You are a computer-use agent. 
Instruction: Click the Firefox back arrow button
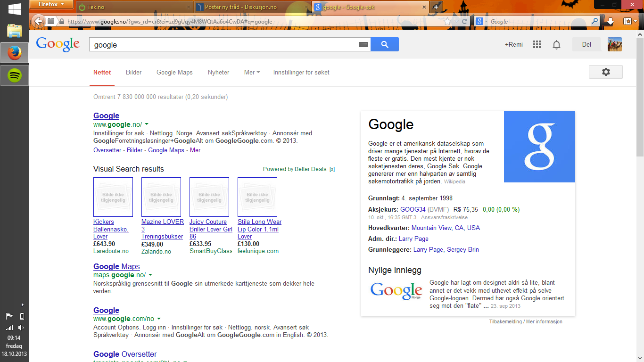(39, 21)
